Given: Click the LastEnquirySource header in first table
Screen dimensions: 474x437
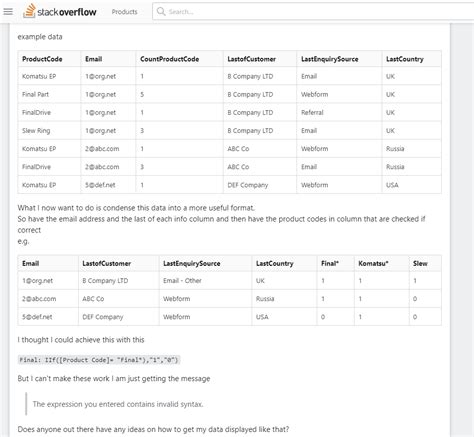Looking at the screenshot, I should [330, 59].
